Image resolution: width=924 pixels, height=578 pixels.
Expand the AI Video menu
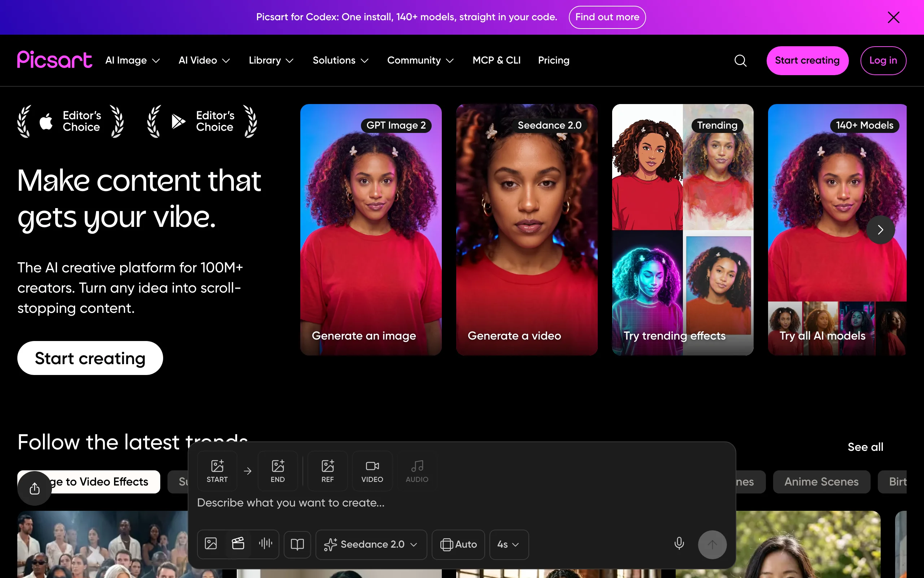[x=204, y=60]
